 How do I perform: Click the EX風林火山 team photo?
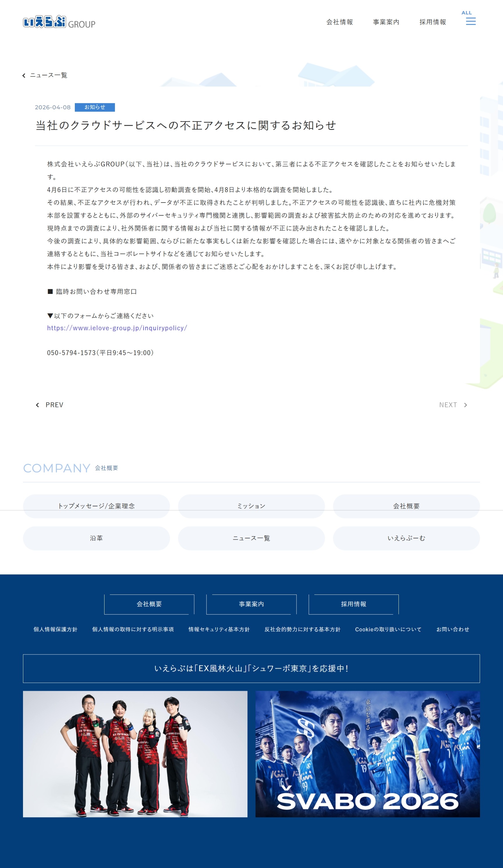coord(135,754)
